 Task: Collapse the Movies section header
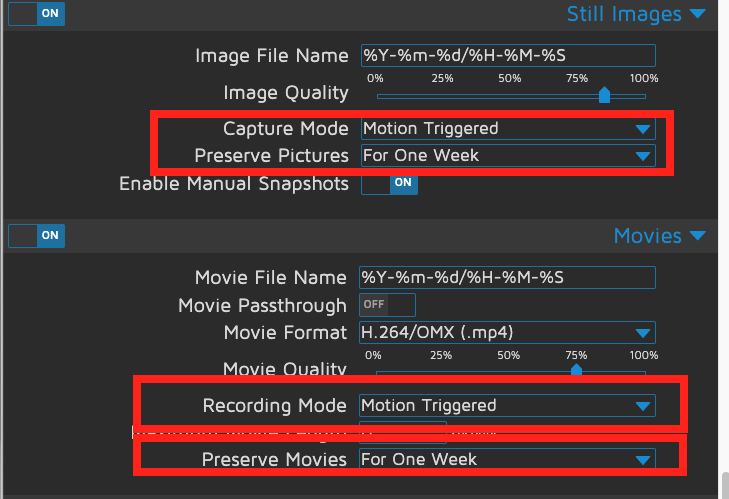click(647, 236)
